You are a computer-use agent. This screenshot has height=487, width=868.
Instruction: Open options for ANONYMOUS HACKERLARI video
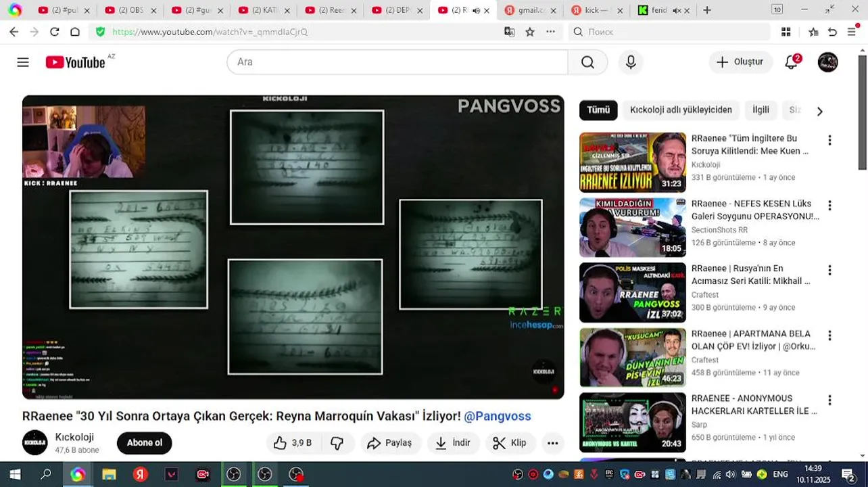tap(829, 400)
